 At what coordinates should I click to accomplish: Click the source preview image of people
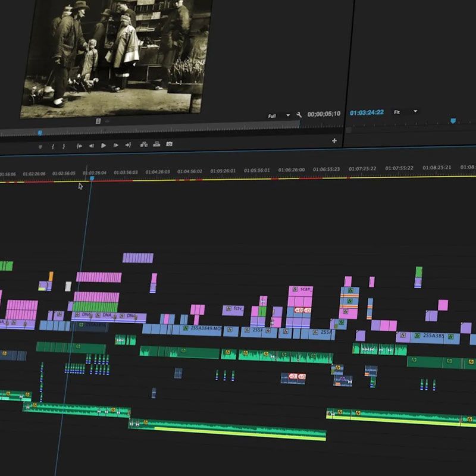tap(116, 55)
